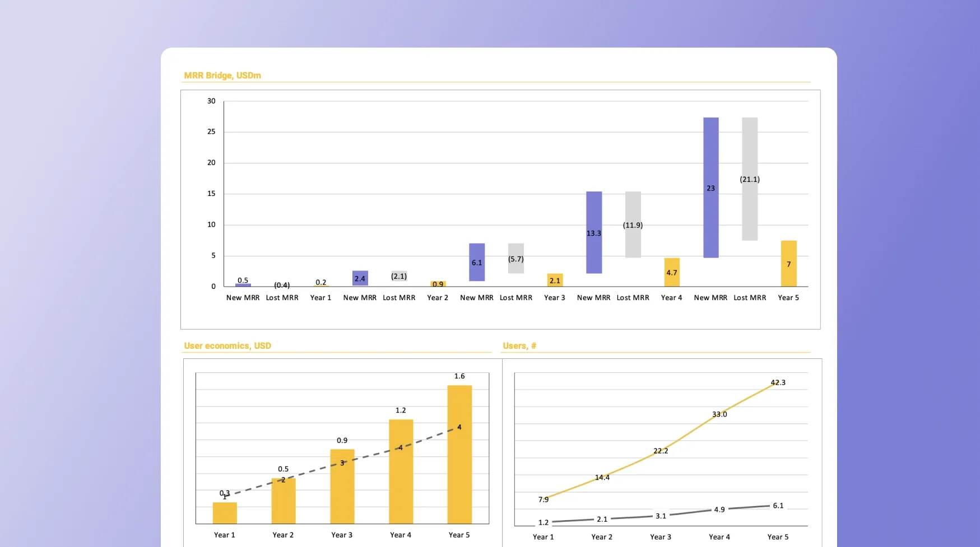Click the 4.9 data point on gray line
Image resolution: width=980 pixels, height=547 pixels.
click(719, 509)
